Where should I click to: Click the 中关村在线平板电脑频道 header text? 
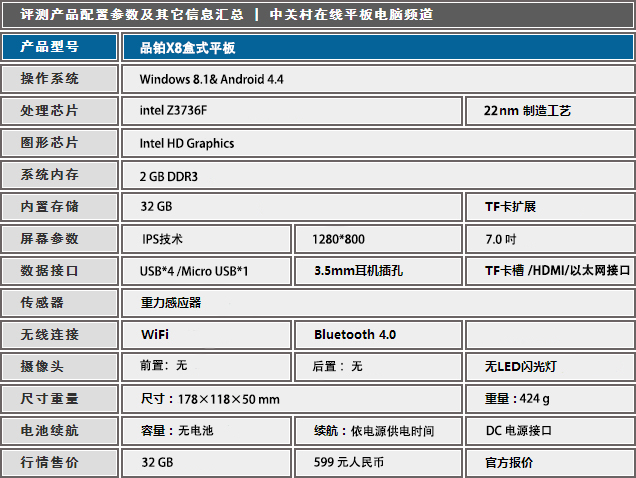351,15
